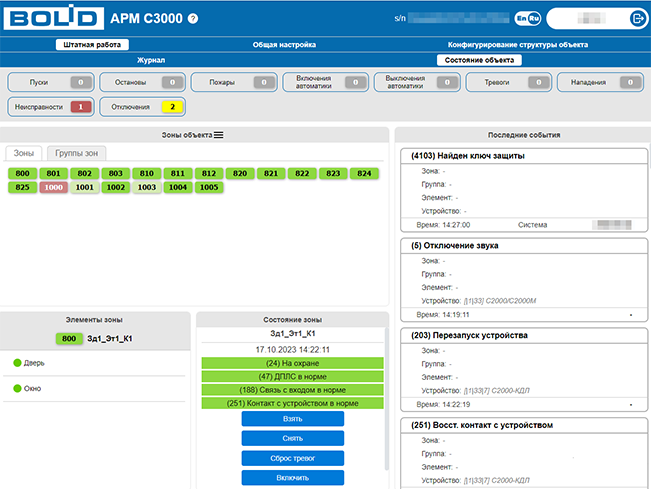This screenshot has height=489, width=651.
Task: Select the green status dot for Окно
Action: [x=17, y=388]
